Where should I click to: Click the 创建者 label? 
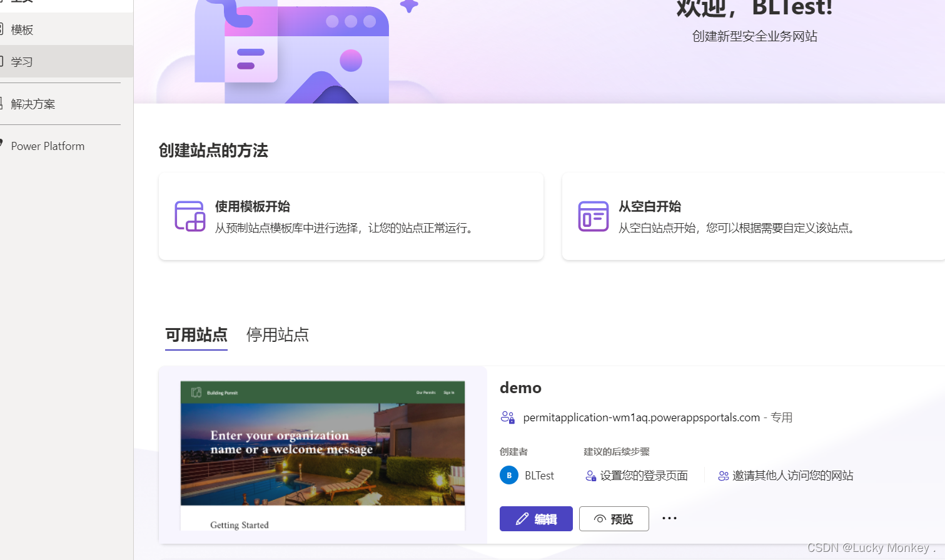click(513, 451)
